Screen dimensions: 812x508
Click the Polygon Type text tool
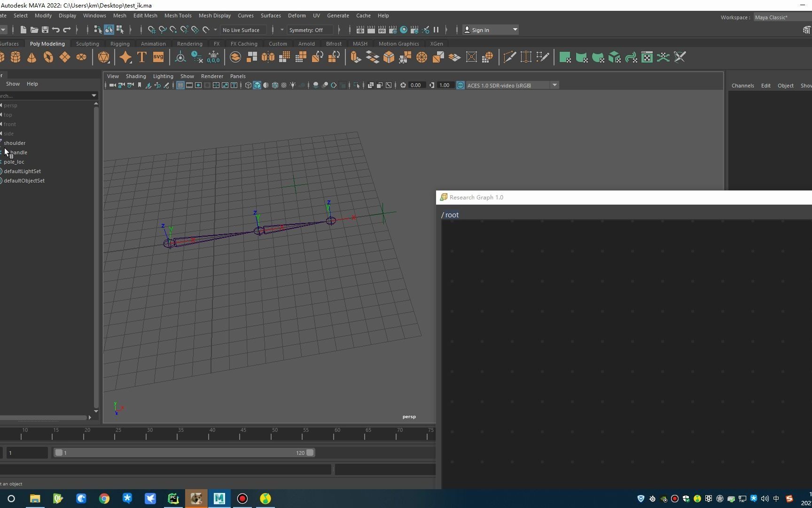[141, 57]
